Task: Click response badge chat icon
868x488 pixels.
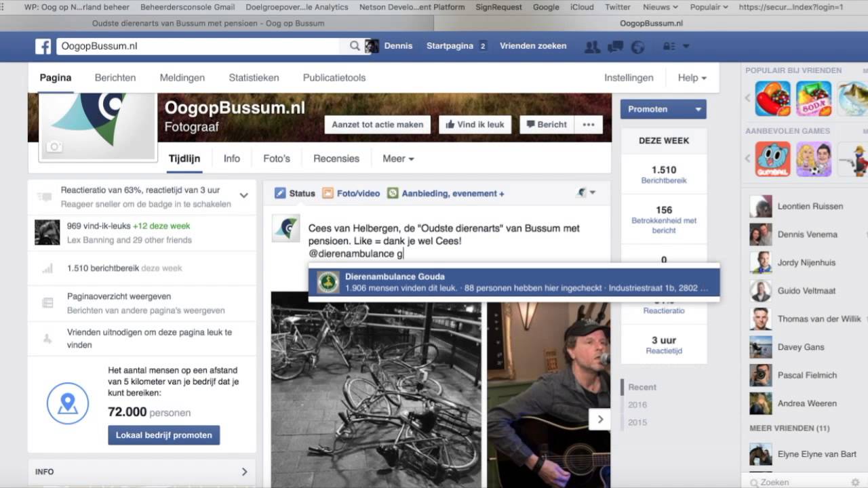Action: 45,197
